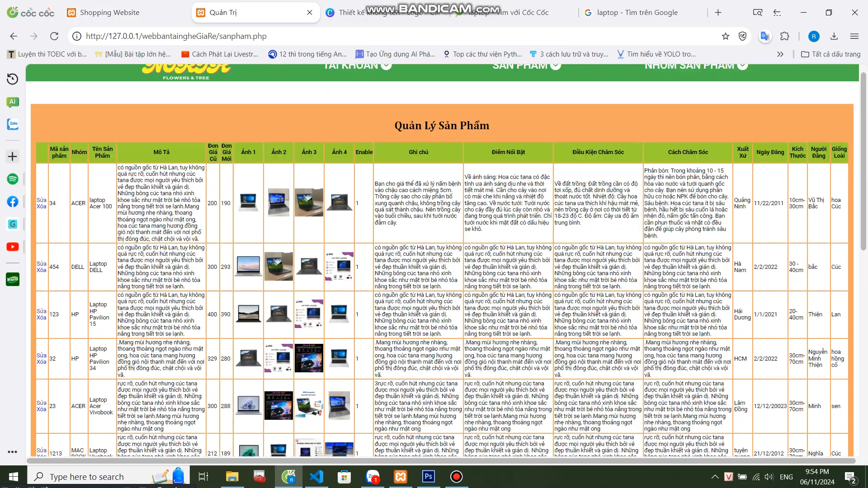Click the Ảnh 4 thumbnail of Acer Vivobook

(340, 405)
